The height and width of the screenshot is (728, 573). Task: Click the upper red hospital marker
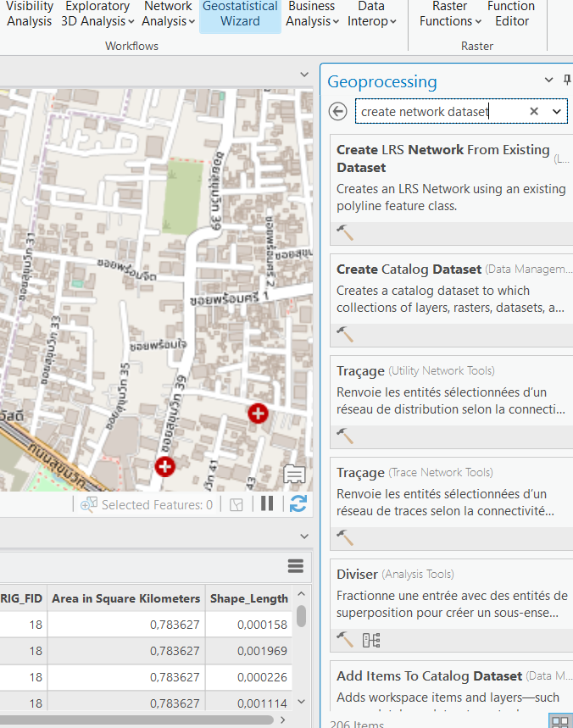click(x=258, y=414)
